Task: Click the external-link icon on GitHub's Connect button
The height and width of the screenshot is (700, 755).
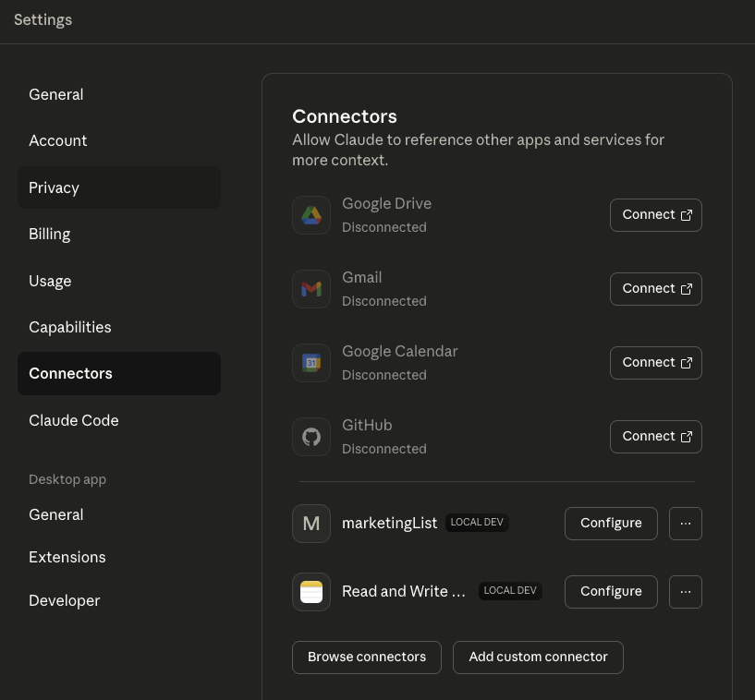Action: 687,436
